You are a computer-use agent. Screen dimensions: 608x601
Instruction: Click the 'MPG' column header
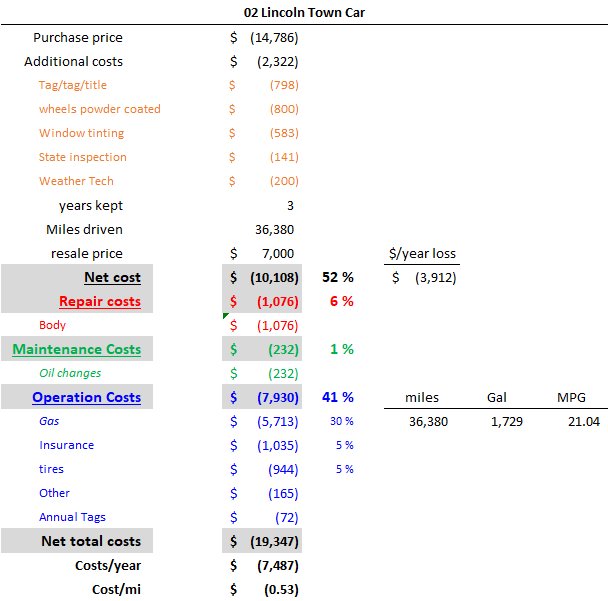[571, 397]
